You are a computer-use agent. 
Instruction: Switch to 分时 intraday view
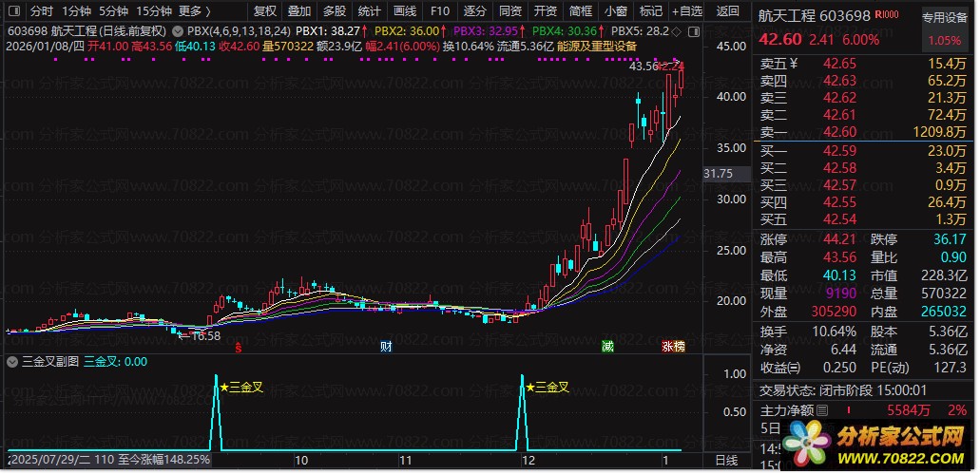[x=41, y=10]
